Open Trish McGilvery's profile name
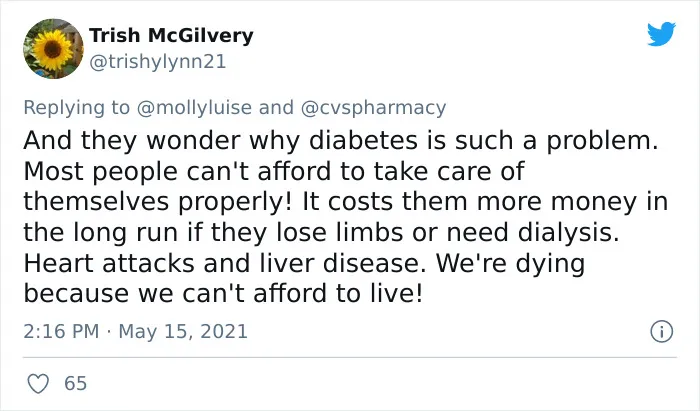Screen dimensions: 700x411 click(171, 35)
